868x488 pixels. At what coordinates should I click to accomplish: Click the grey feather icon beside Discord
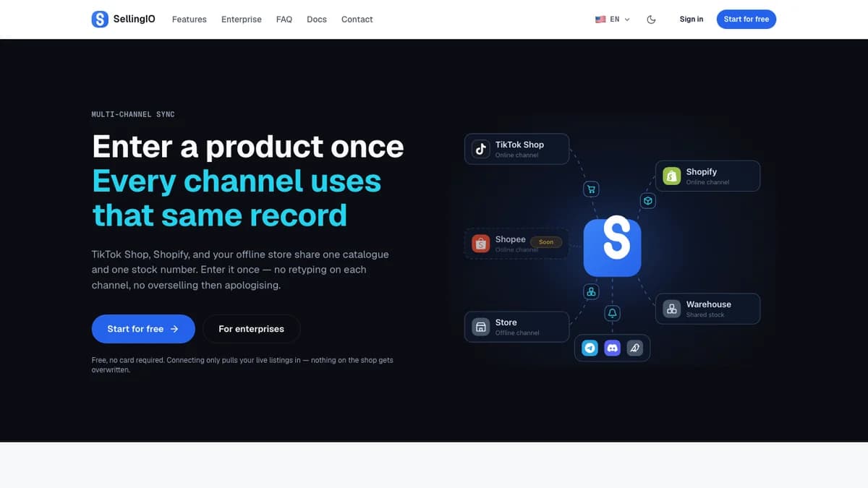coord(634,348)
